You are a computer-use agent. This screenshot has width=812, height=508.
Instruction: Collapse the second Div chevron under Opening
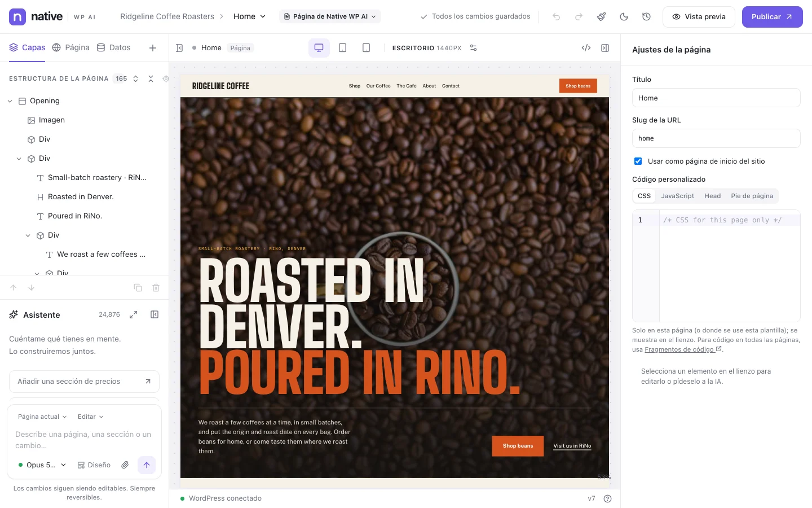tap(19, 159)
